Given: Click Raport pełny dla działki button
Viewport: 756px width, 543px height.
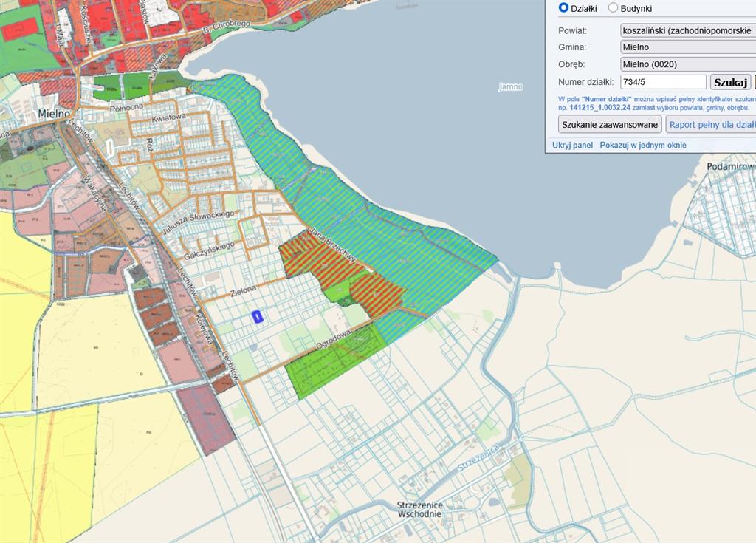Looking at the screenshot, I should (711, 124).
